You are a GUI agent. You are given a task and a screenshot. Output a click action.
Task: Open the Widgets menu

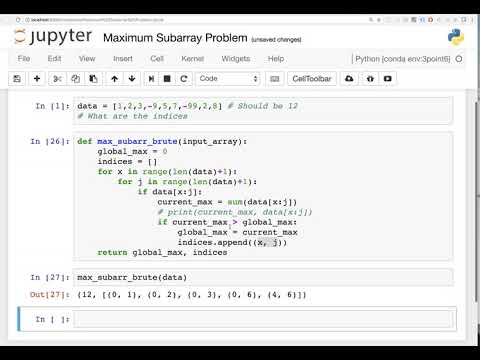236,59
